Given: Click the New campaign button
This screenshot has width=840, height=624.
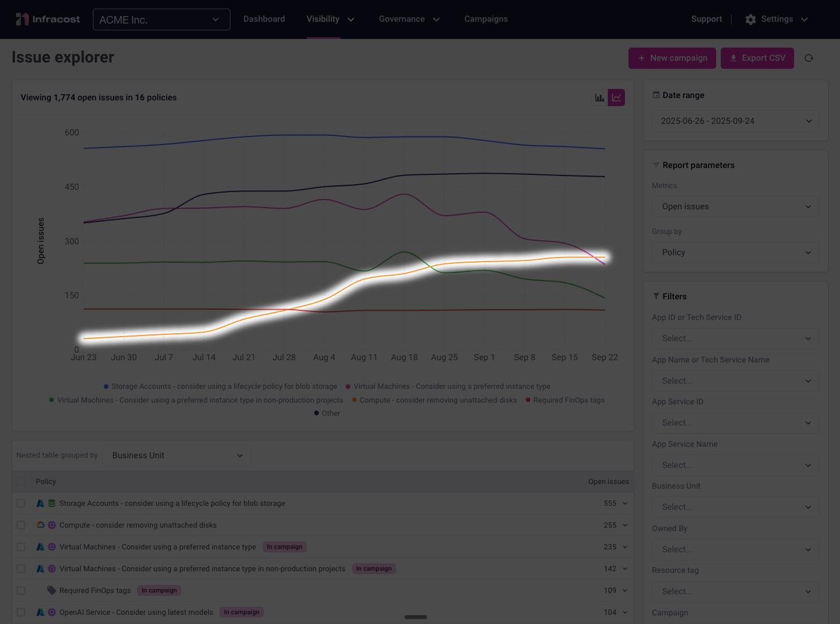Looking at the screenshot, I should (x=672, y=58).
